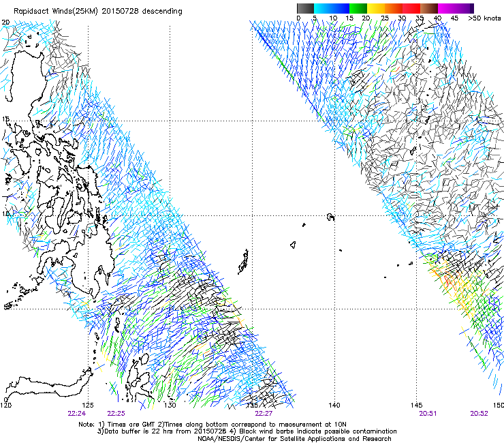Screen dimensions: 504x443
Task: Click the title "Rapidsact Winds(25KM) 20150728 descending"
Action: (97, 12)
